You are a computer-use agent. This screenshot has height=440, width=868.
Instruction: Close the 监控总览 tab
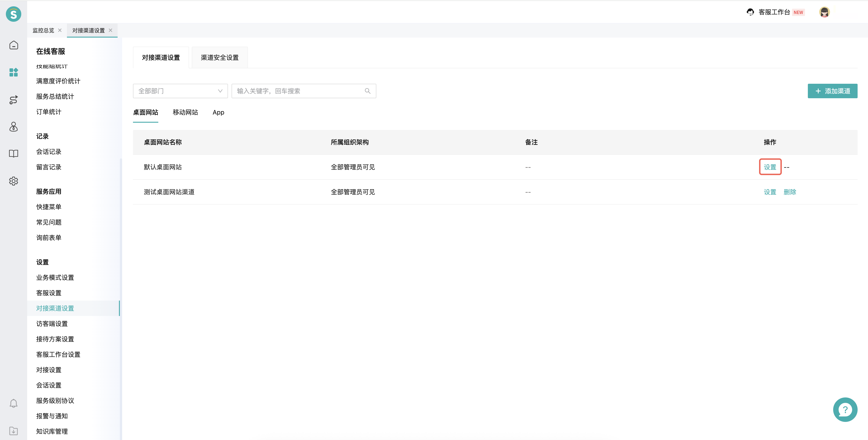60,30
